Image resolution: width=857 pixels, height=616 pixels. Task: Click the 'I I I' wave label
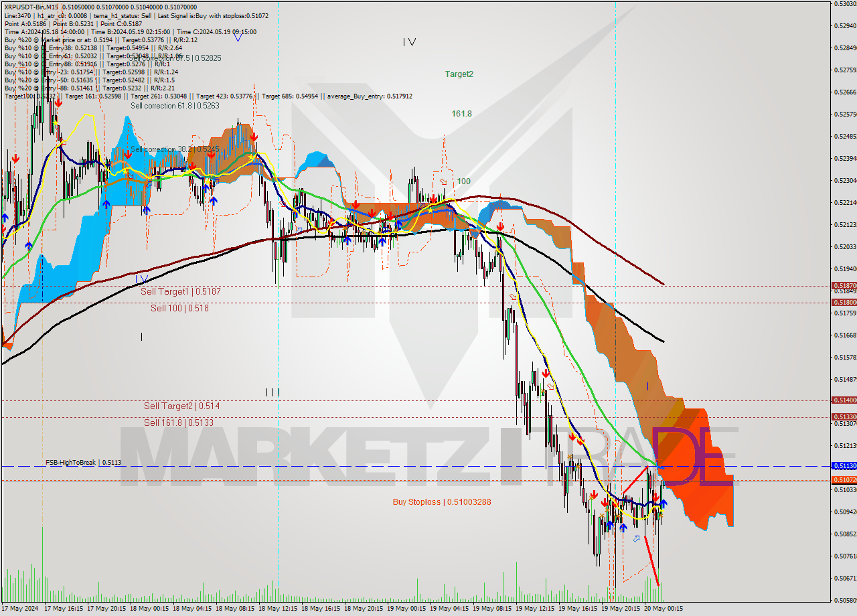coord(272,392)
